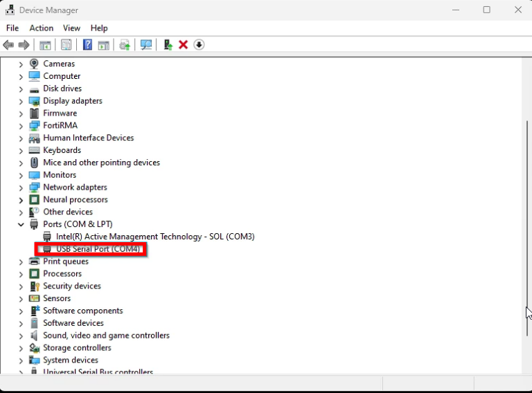Click the Sound controllers speaker icon
Viewport: 532px width, 393px height.
[x=34, y=336]
